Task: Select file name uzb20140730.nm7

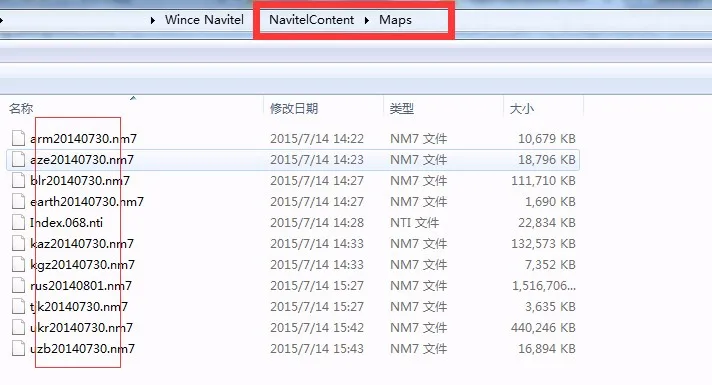Action: tap(83, 349)
